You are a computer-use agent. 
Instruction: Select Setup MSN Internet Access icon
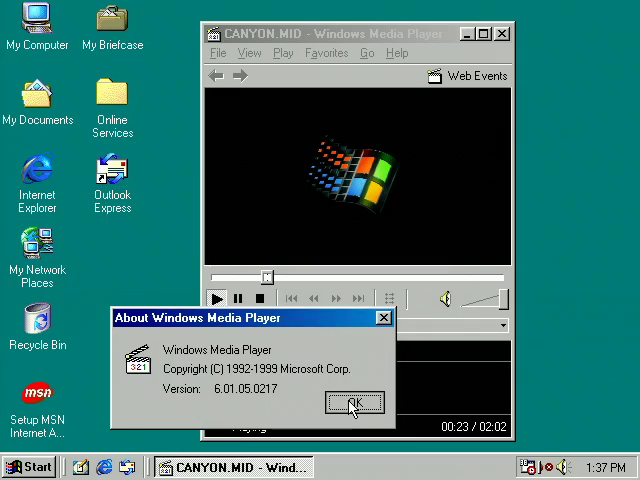[x=37, y=409]
